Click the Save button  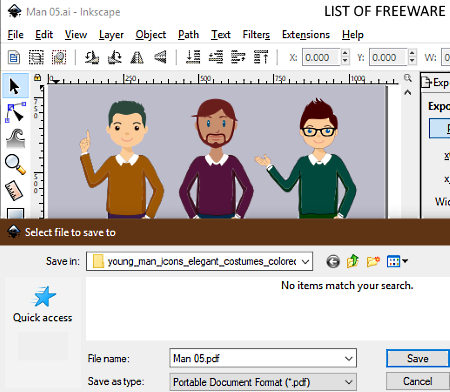[x=418, y=358]
